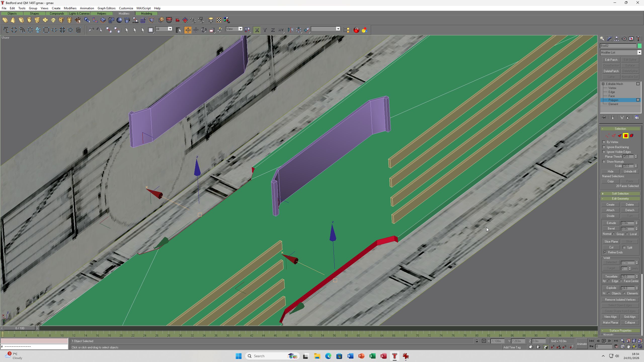Switch to the Lights & Cameras tab
This screenshot has height=362, width=644.
point(79,14)
